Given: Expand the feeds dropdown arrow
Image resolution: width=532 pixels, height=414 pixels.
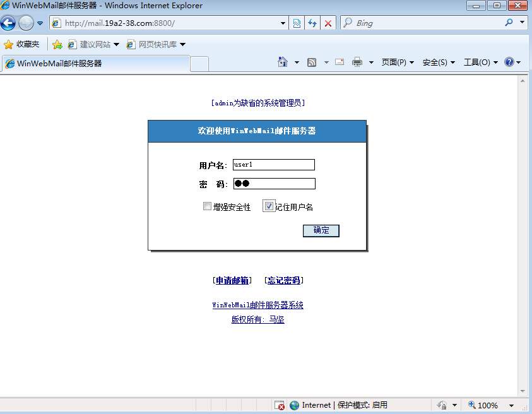Looking at the screenshot, I should pos(326,62).
